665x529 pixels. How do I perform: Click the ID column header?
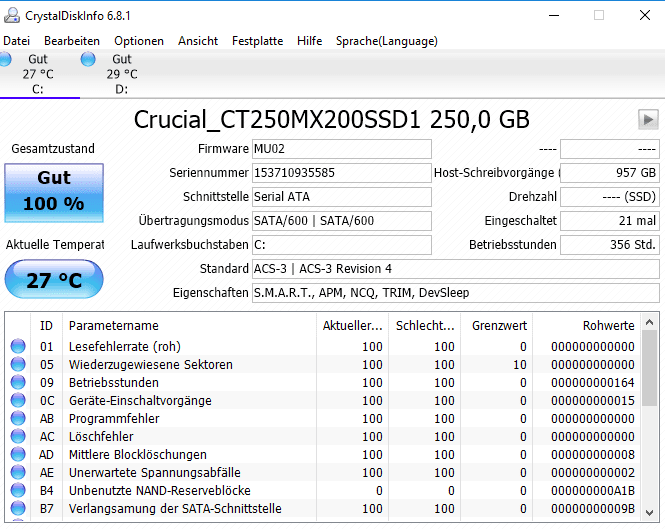pyautogui.click(x=46, y=325)
